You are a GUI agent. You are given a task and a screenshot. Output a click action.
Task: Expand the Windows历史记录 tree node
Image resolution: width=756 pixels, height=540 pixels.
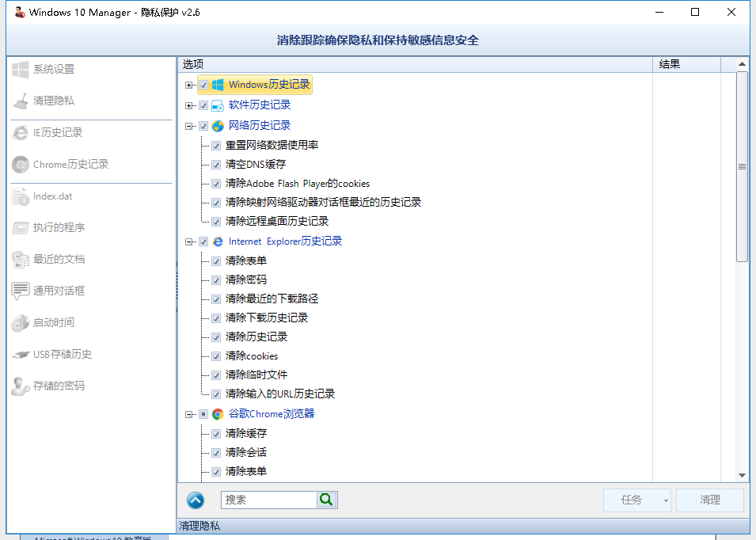coord(189,86)
